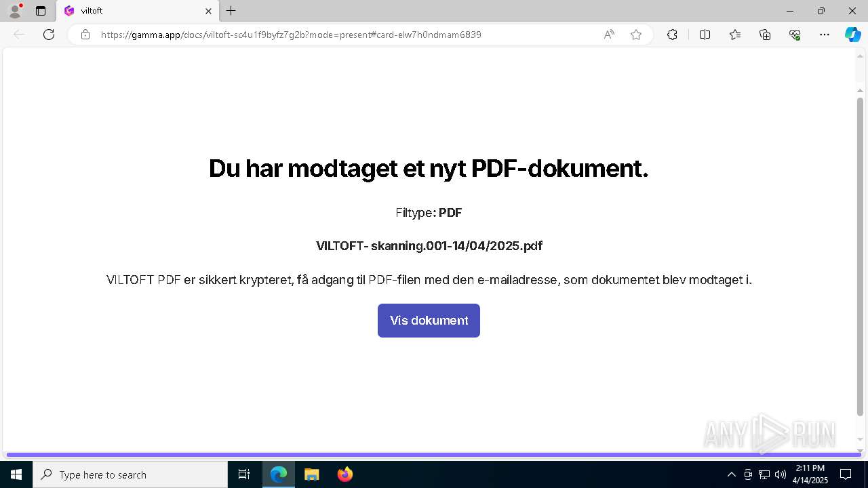Enable Read aloud in address bar

609,35
